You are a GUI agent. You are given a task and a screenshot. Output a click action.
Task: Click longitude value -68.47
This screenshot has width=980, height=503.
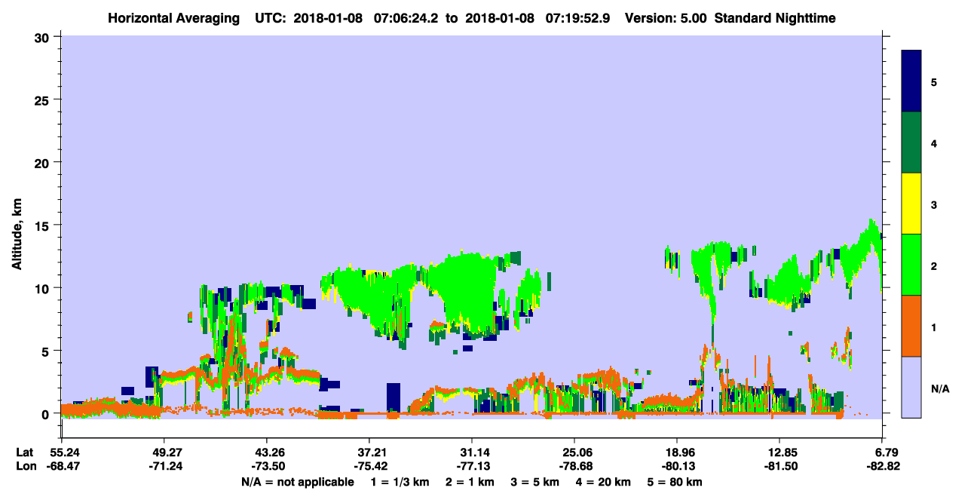click(65, 467)
